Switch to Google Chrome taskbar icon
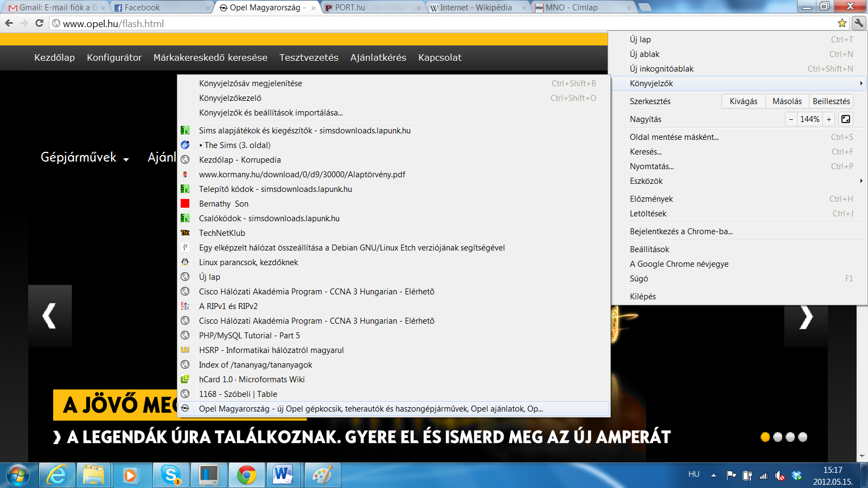This screenshot has width=868, height=488. click(x=246, y=476)
